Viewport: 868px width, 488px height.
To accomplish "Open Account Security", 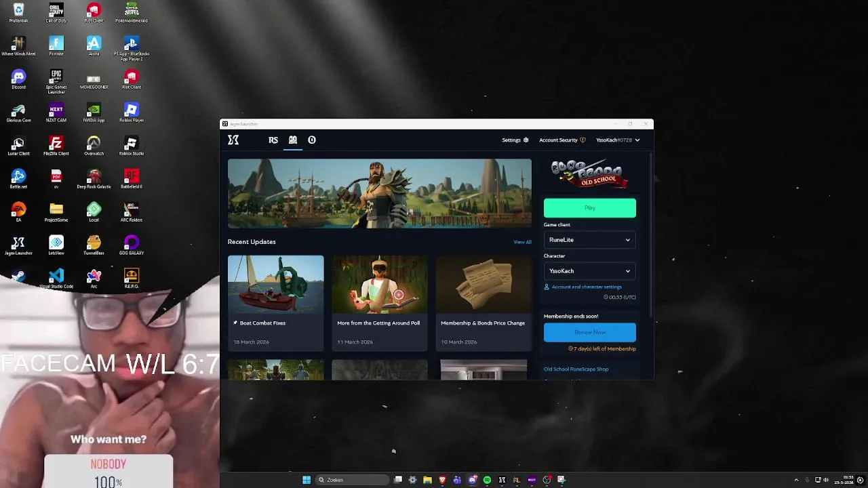I will tap(562, 140).
